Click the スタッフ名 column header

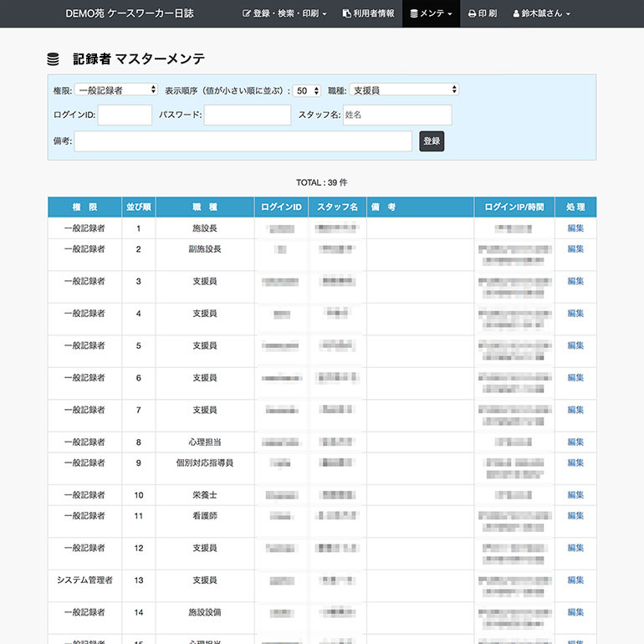337,207
